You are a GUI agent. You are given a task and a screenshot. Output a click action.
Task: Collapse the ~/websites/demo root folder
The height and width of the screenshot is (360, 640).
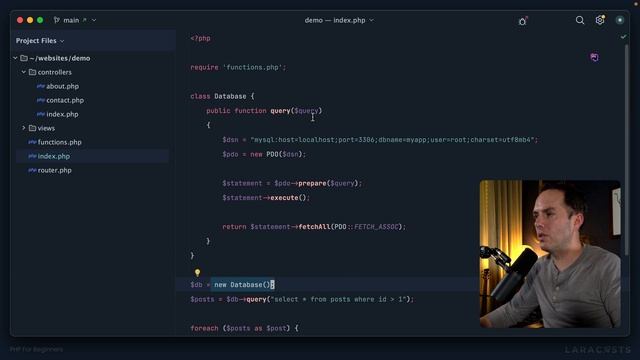pyautogui.click(x=15, y=58)
